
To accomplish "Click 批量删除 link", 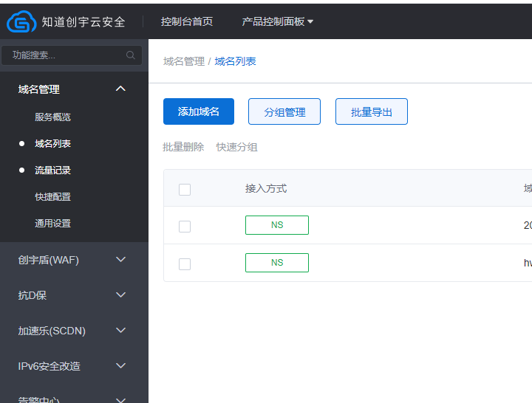I will [183, 147].
